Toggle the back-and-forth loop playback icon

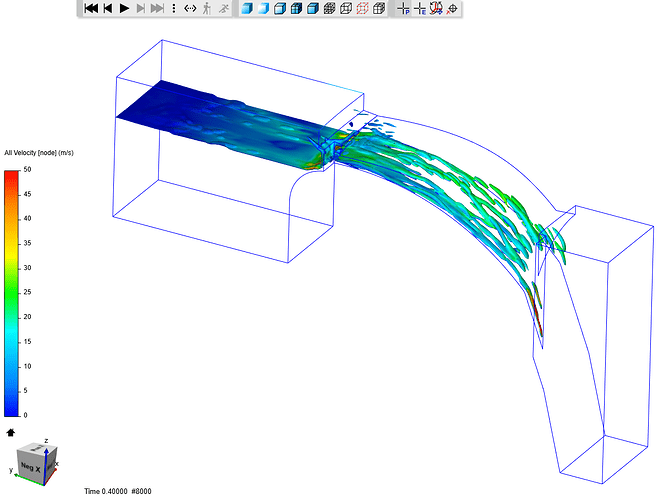click(190, 8)
